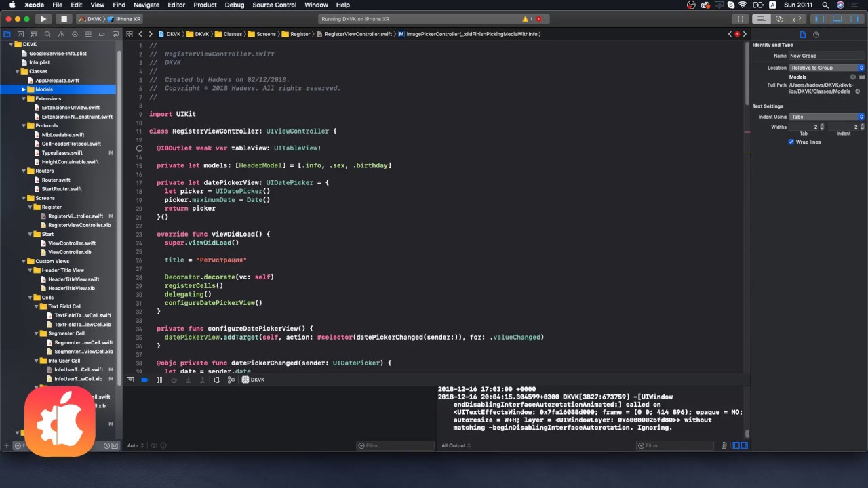Viewport: 868px width, 488px height.
Task: Click the red error indicator in activity bar
Action: (540, 19)
